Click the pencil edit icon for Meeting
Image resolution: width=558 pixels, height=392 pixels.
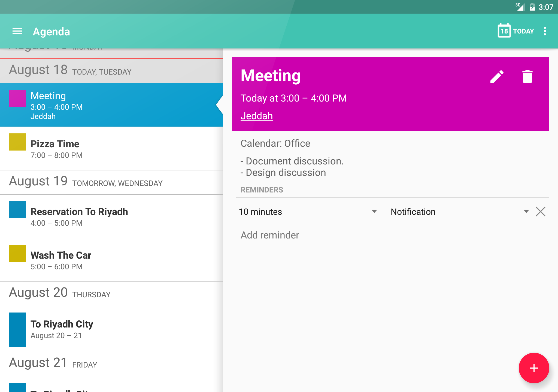click(x=497, y=77)
